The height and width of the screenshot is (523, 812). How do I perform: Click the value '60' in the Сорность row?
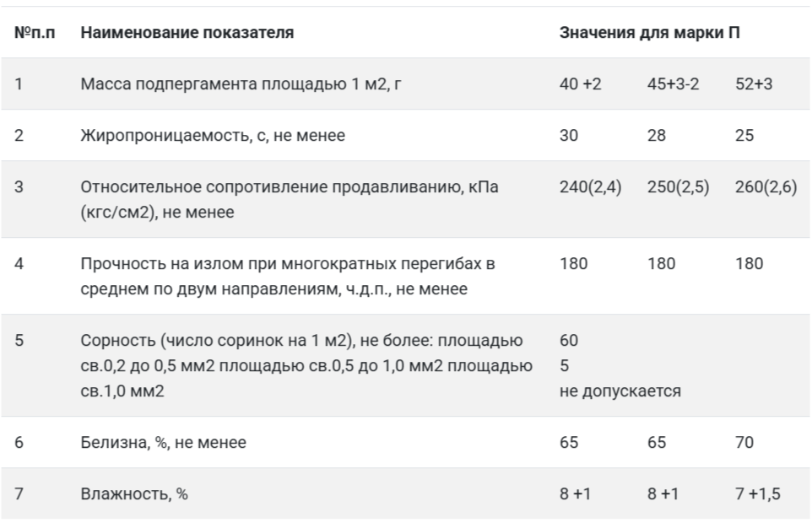click(x=569, y=340)
